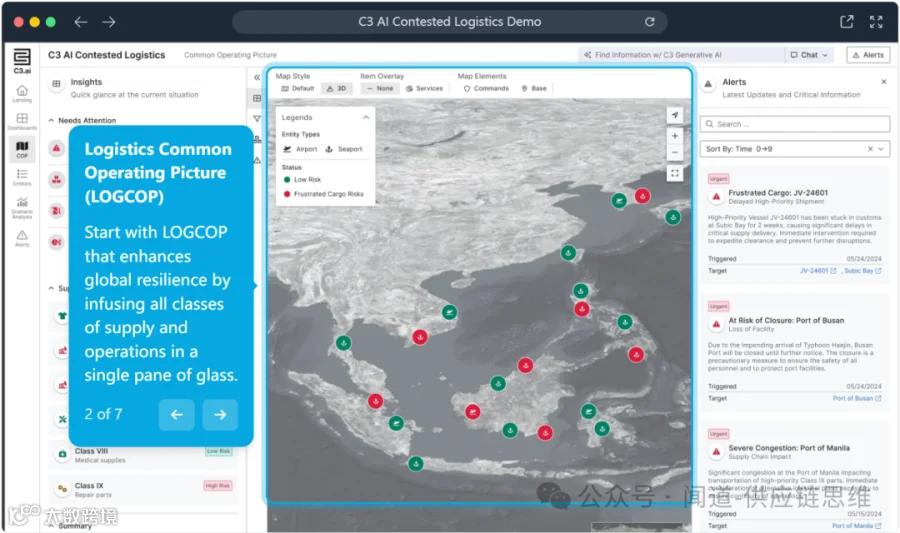
Task: Enable Services item overlay
Action: [424, 88]
